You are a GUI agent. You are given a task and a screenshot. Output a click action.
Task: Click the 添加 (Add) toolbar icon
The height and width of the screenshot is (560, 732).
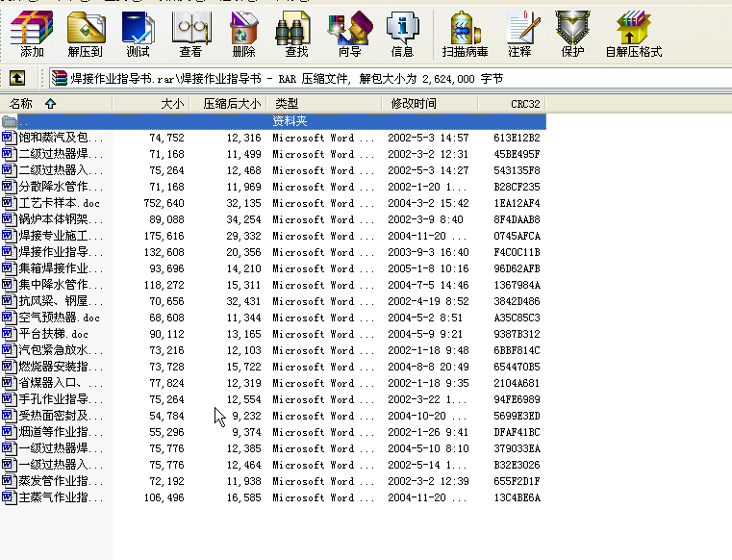coord(32,34)
